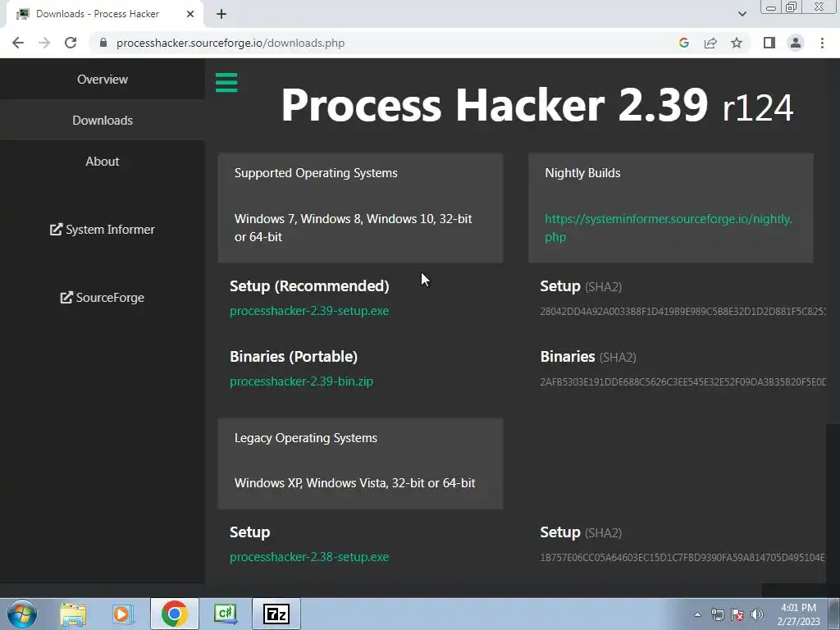840x630 pixels.
Task: Open the C# application taskbar icon
Action: (225, 614)
